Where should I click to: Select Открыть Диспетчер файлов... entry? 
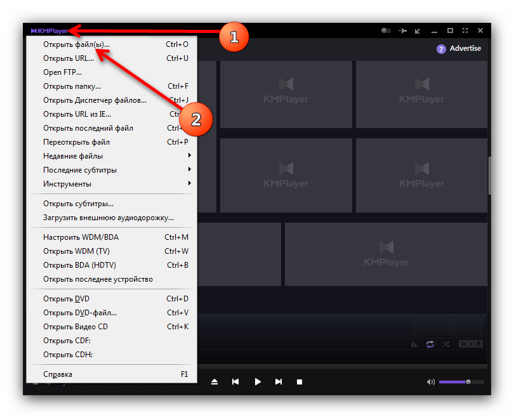point(112,100)
